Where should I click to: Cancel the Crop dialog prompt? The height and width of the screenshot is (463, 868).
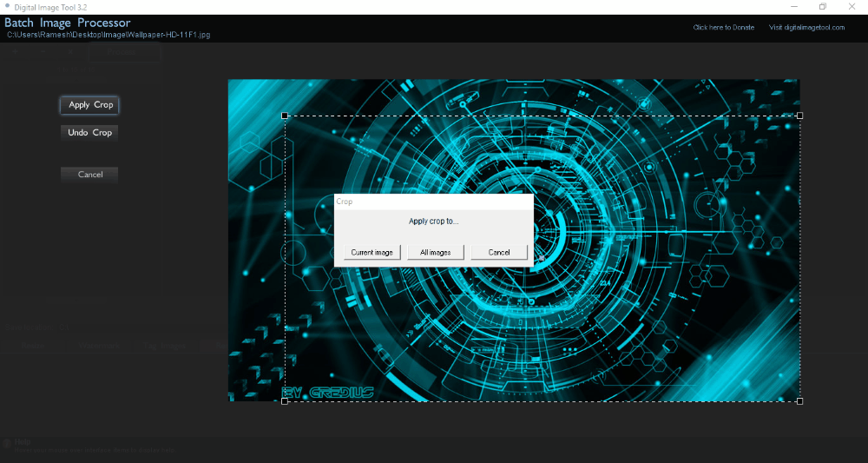(499, 252)
